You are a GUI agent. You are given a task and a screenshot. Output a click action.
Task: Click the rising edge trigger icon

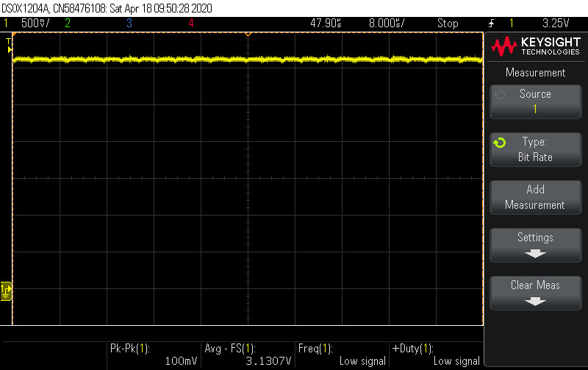point(491,24)
